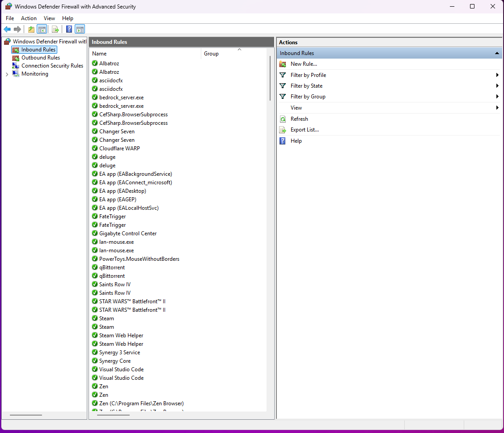Open Connection Security Rules node
504x433 pixels.
(52, 66)
